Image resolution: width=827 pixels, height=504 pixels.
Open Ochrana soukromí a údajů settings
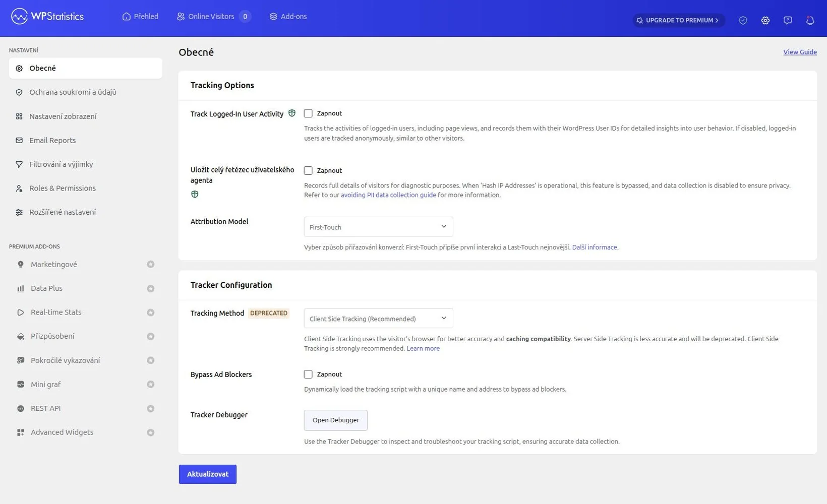pos(86,92)
